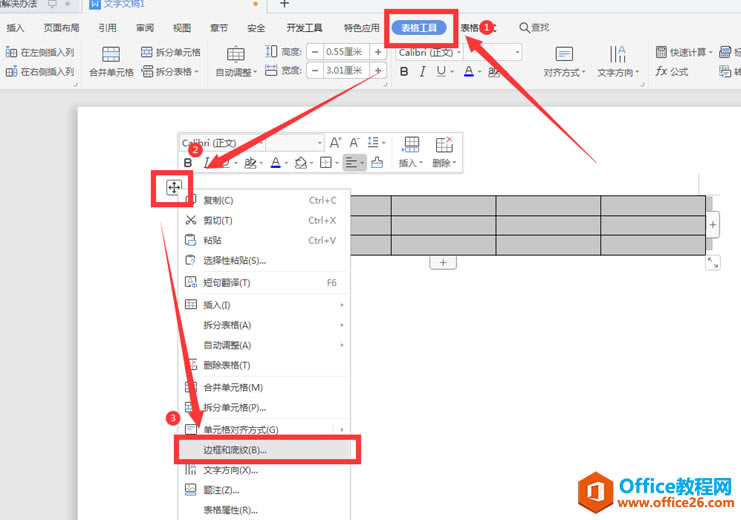Click the row height 0.55厘米 field
Screen dimensions: 741x520
tap(346, 52)
